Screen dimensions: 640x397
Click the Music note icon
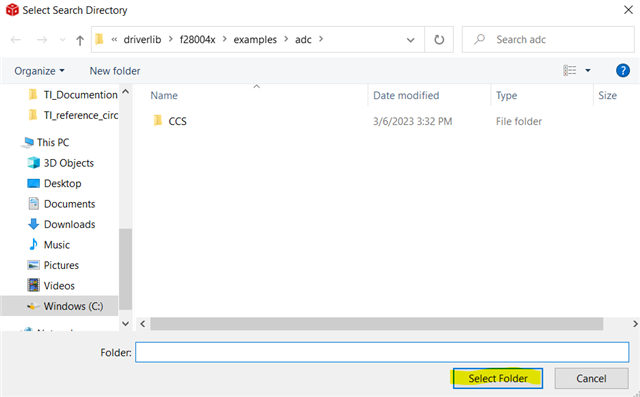point(33,244)
